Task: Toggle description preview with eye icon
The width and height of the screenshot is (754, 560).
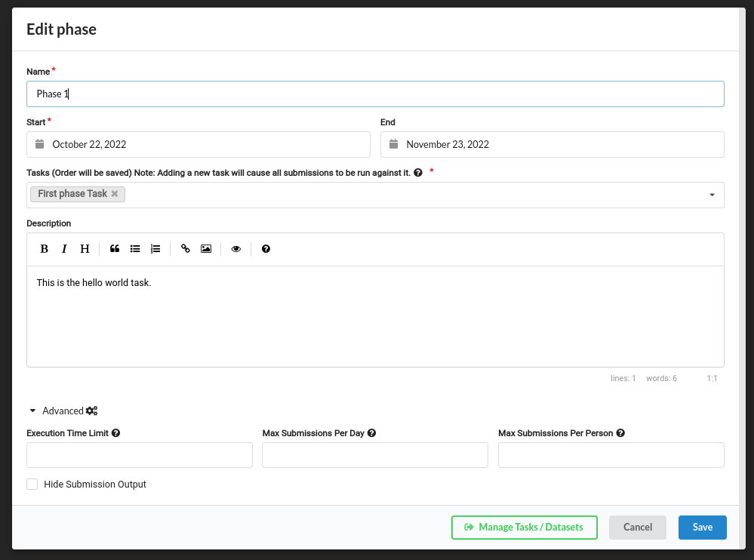Action: pos(236,248)
